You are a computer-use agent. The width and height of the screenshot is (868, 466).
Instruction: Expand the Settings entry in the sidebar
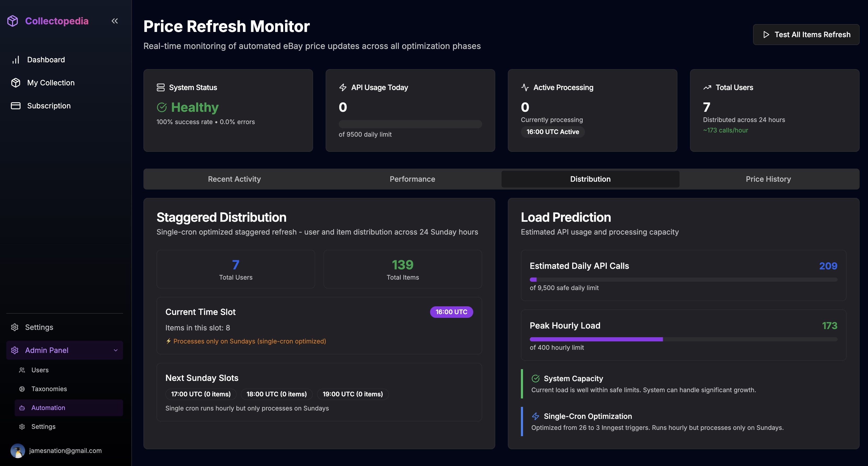[x=39, y=327]
